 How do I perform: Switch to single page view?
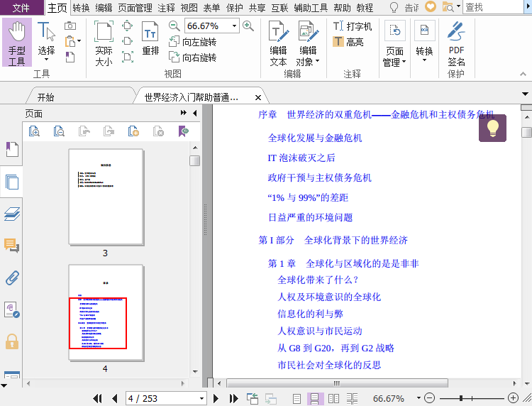[297, 398]
